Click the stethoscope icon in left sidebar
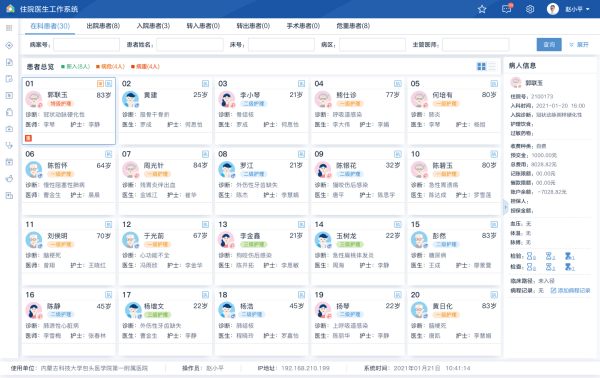This screenshot has height=378, width=600. click(10, 145)
